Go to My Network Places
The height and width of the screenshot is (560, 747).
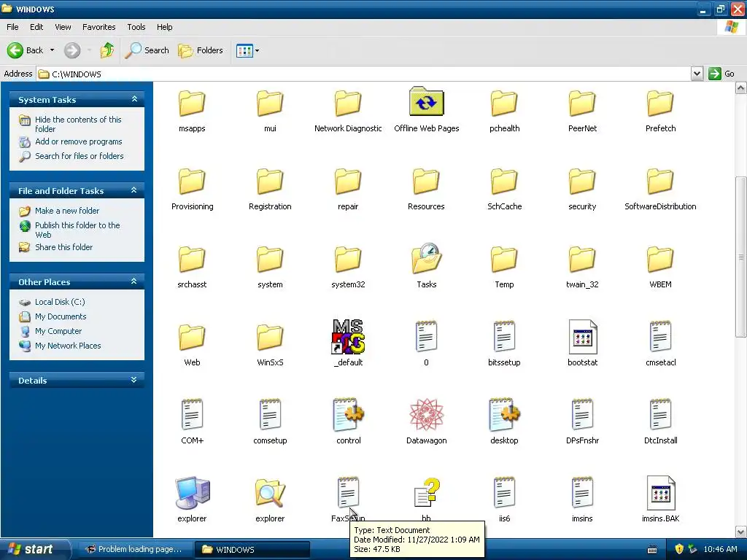point(68,346)
